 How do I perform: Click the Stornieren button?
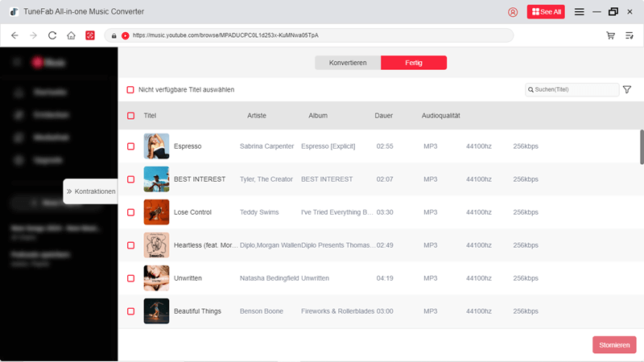[x=614, y=345]
